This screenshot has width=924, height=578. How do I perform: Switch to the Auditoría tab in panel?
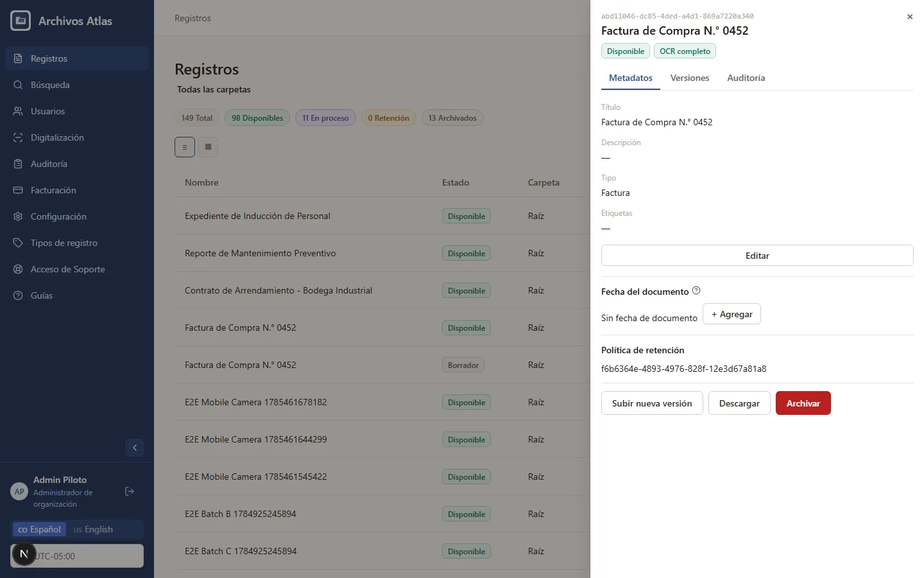pos(746,78)
